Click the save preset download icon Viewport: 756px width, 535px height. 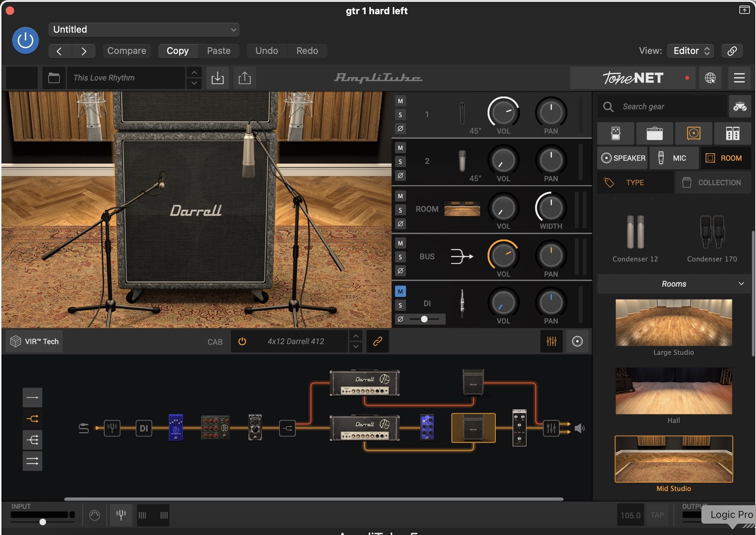(217, 78)
